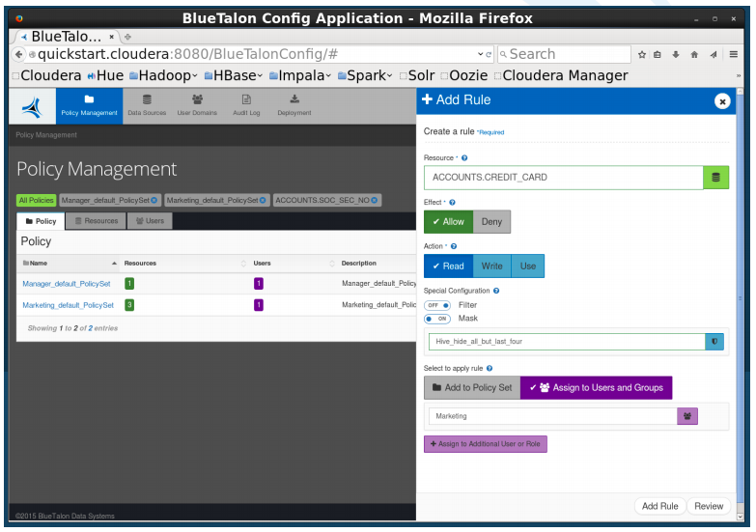Click the Add Rule button

(x=659, y=507)
